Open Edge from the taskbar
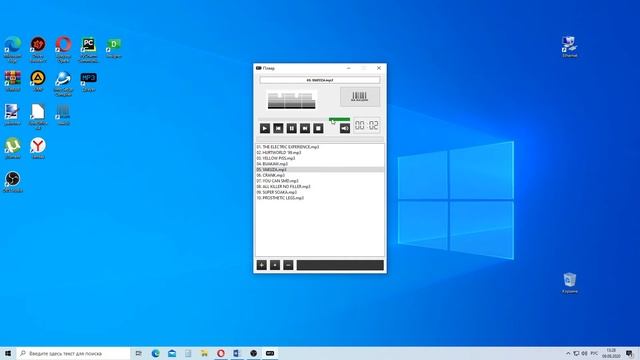The width and height of the screenshot is (640, 360). tap(156, 353)
